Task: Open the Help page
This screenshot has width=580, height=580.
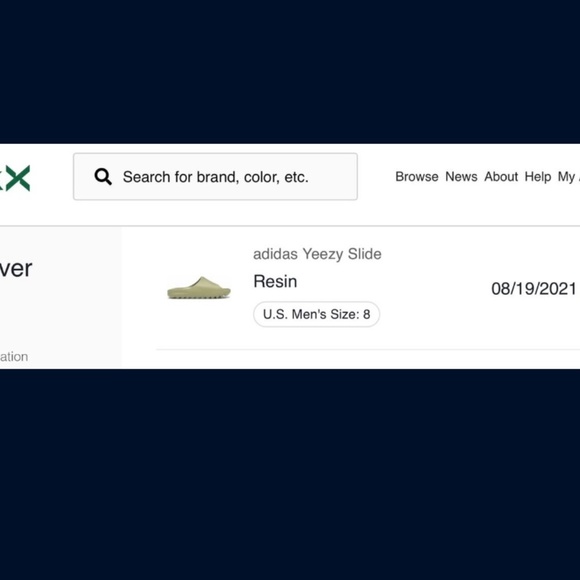Action: pos(538,177)
